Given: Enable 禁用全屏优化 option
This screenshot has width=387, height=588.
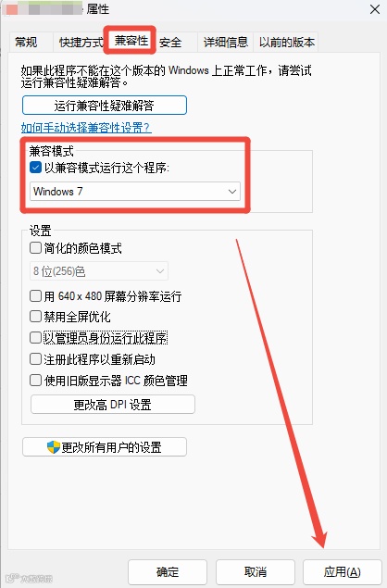Looking at the screenshot, I should (35, 317).
